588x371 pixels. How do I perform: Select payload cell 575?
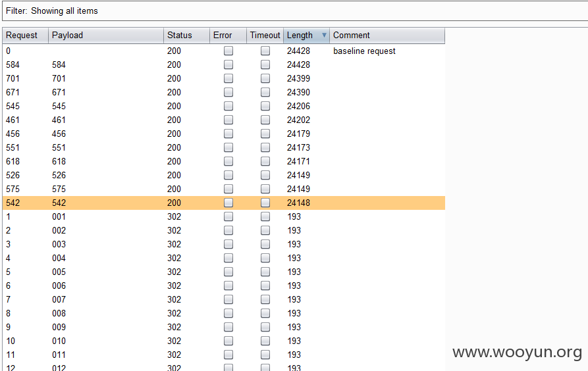click(59, 189)
